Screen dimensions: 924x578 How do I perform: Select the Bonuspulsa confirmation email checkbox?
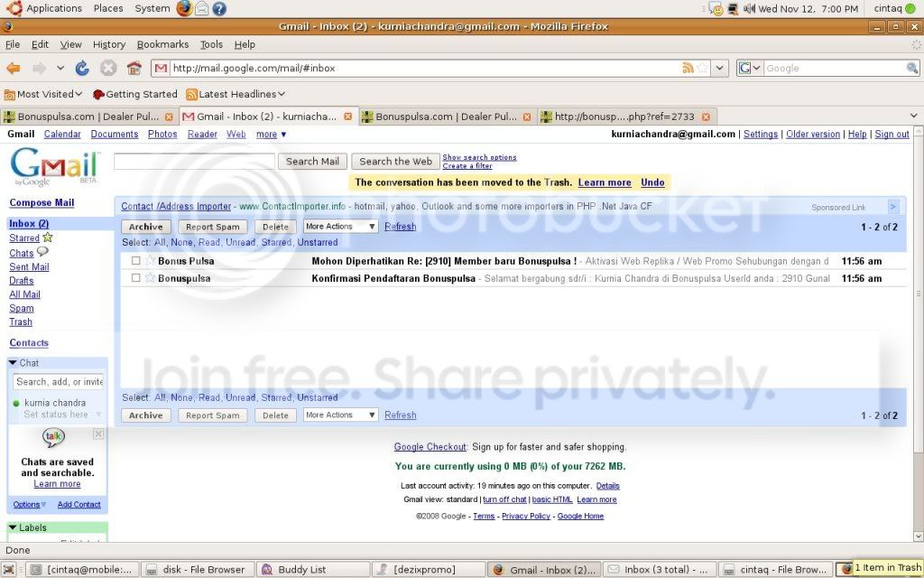[136, 278]
